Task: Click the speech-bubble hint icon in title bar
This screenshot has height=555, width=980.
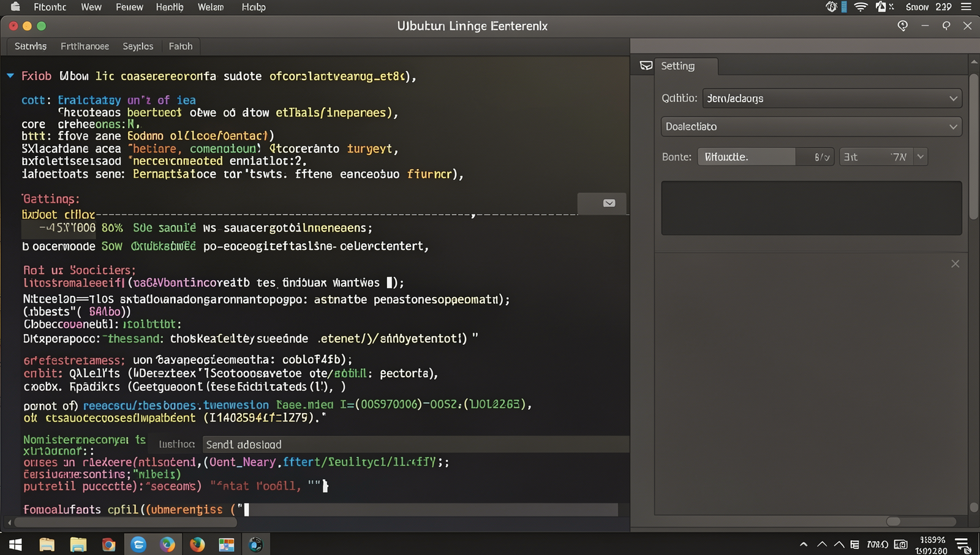Action: (x=902, y=26)
